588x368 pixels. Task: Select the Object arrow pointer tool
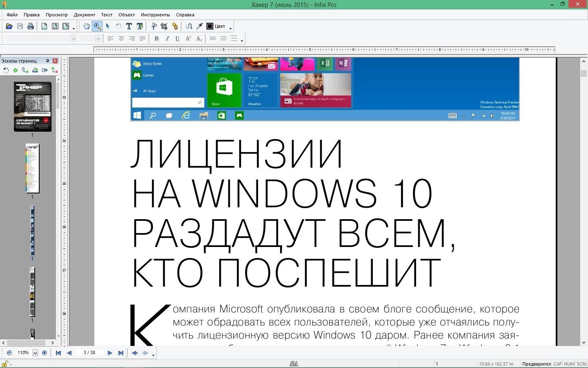tap(108, 26)
